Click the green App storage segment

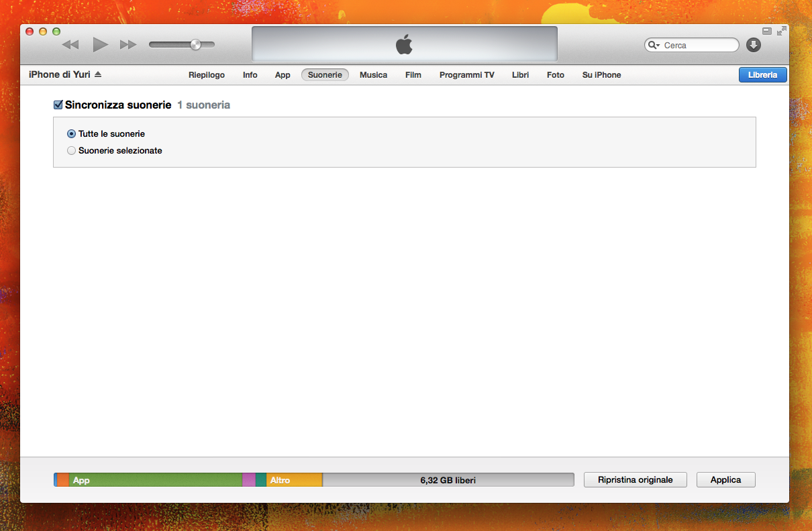(155, 480)
